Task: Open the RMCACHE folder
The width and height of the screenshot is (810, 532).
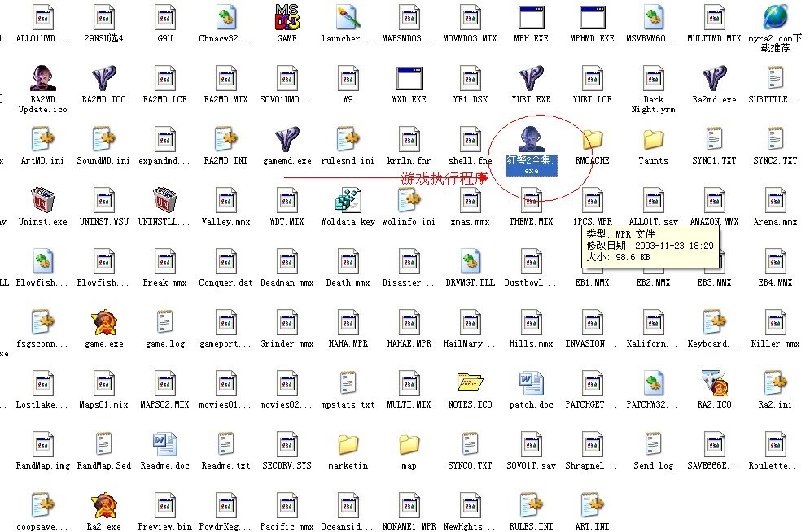Action: coord(592,139)
